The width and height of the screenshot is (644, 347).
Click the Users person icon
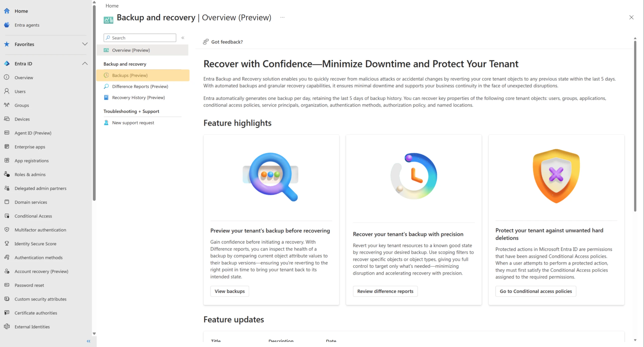(7, 91)
